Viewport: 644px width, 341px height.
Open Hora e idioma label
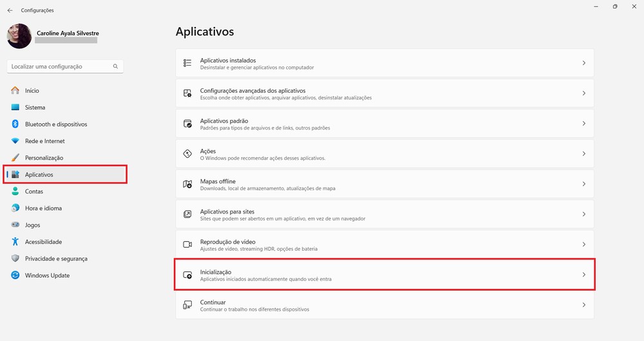click(x=43, y=208)
